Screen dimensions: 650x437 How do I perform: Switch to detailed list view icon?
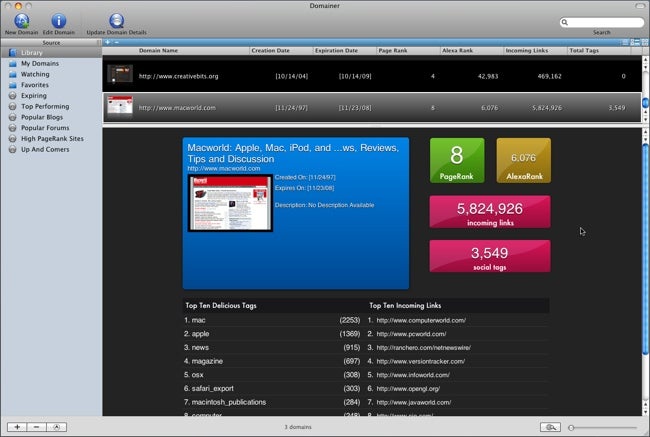(635, 42)
